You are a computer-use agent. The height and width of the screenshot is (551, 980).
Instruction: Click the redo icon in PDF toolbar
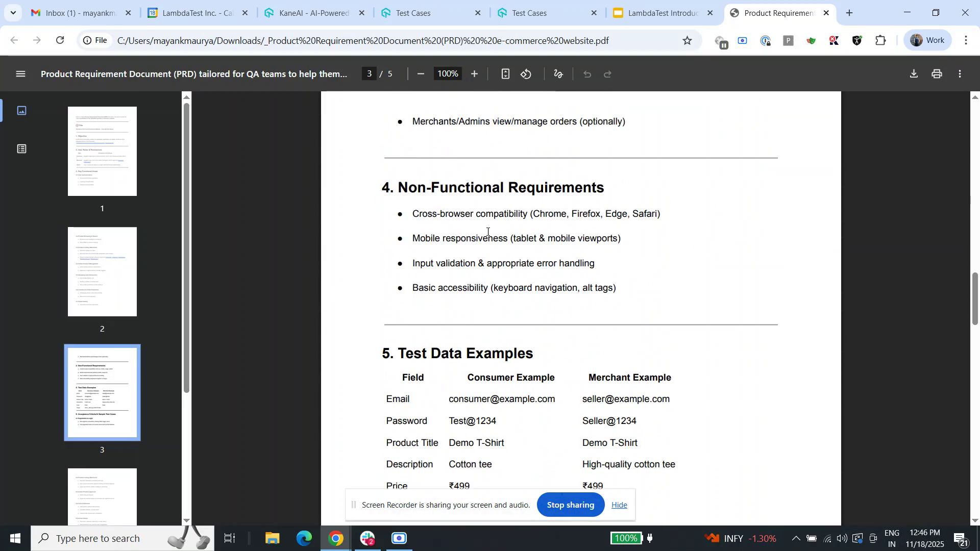click(x=608, y=73)
